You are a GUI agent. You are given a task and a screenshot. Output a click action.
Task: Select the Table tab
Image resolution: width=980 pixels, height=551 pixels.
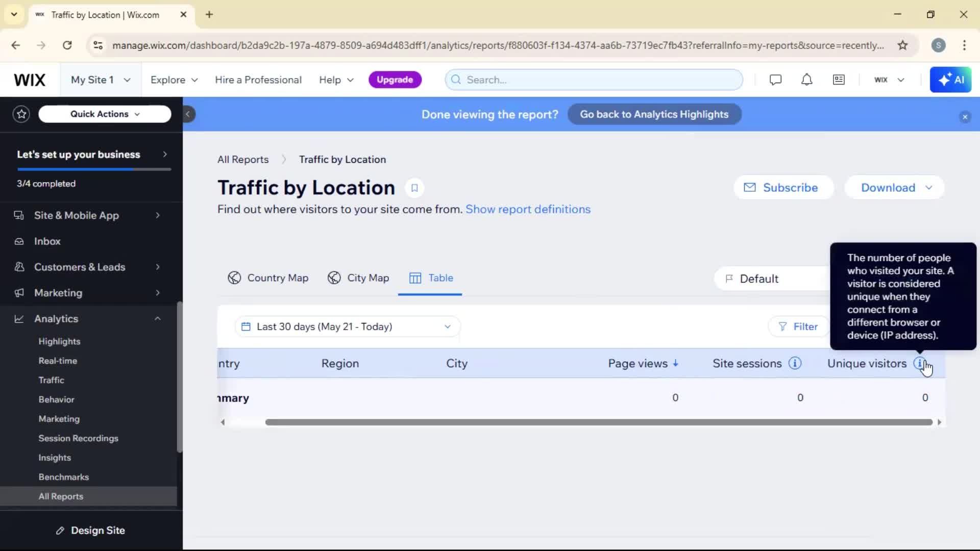pyautogui.click(x=431, y=278)
